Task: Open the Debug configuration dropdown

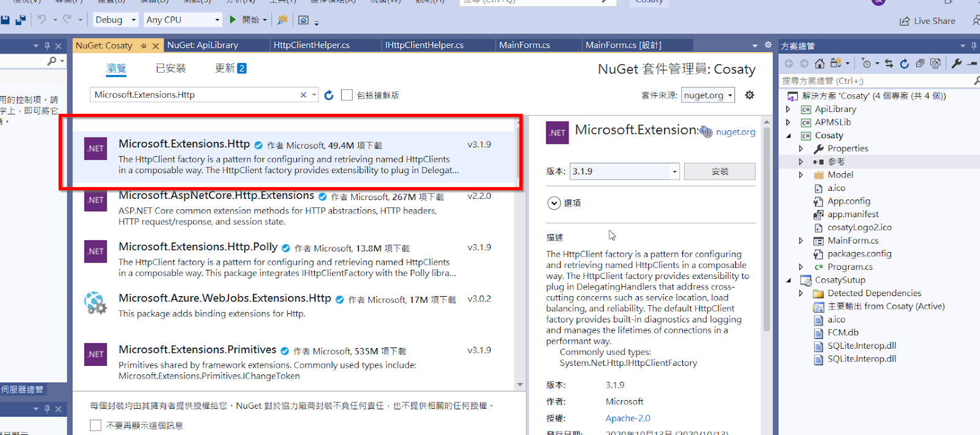Action: 134,20
